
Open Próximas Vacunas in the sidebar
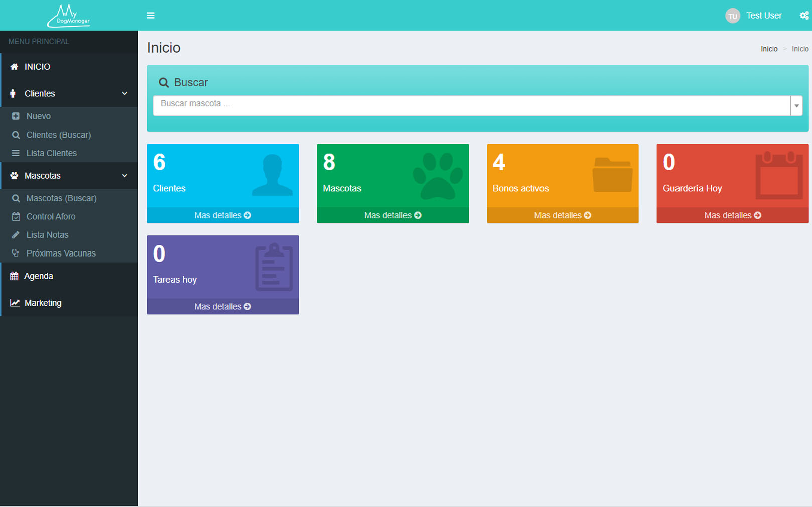pyautogui.click(x=61, y=253)
